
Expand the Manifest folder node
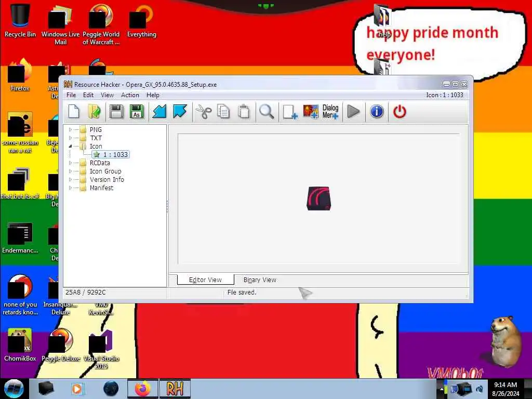tap(70, 188)
